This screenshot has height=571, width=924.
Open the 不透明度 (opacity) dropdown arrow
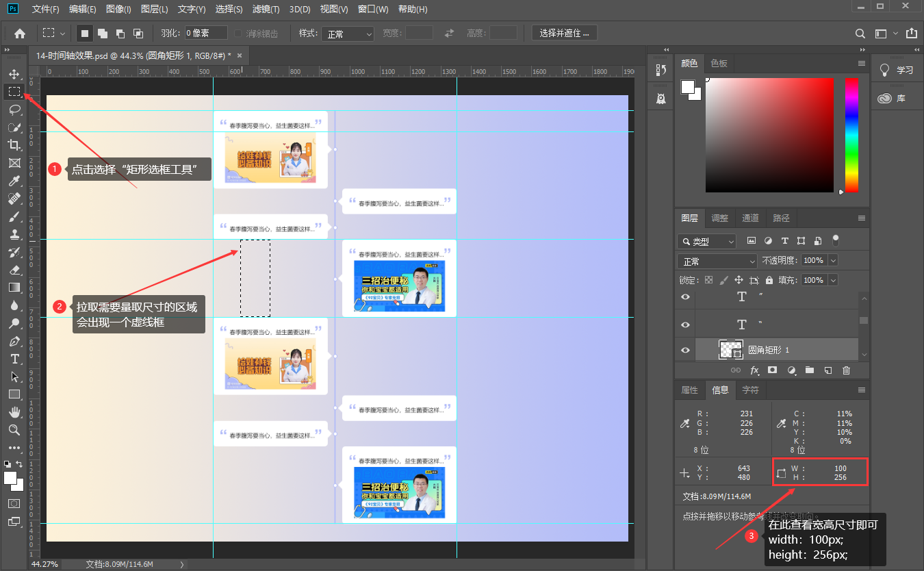point(833,261)
